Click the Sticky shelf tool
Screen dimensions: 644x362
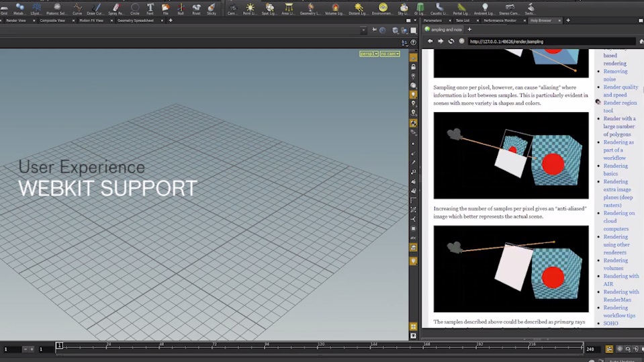(x=212, y=8)
